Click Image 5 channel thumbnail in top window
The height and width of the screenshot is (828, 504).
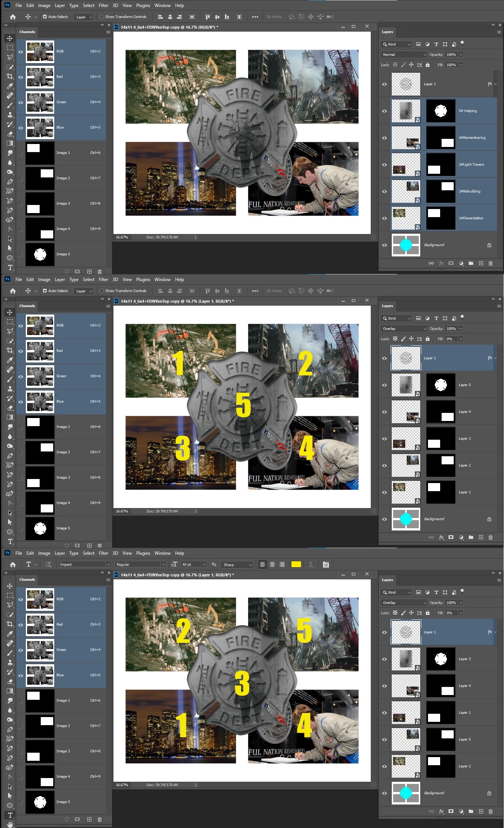40,254
